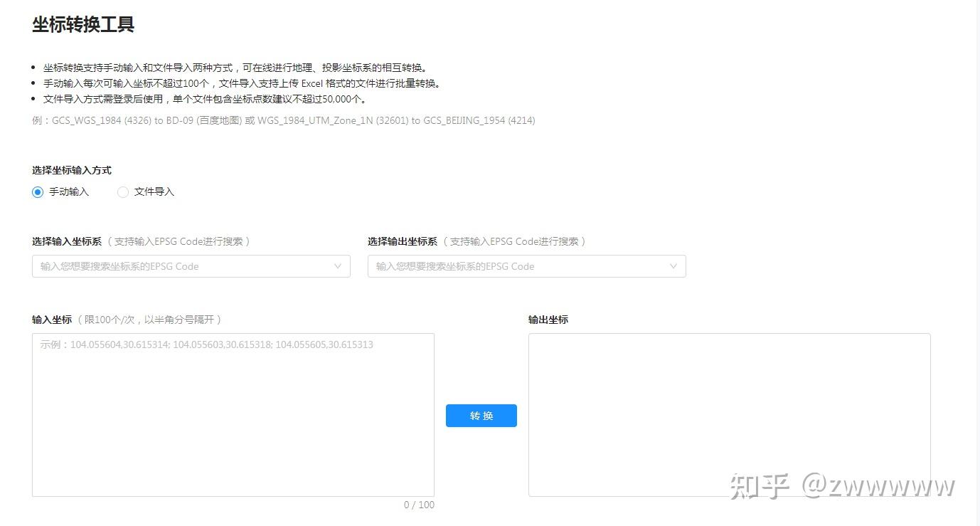Screen dimensions: 980x526
Task: Click the 输出坐标 field label
Action: (x=548, y=320)
